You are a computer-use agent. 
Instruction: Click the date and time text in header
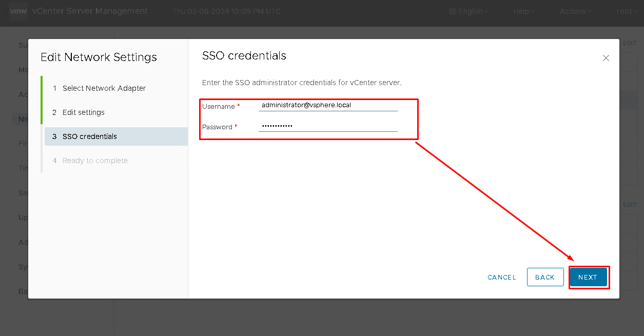(227, 11)
